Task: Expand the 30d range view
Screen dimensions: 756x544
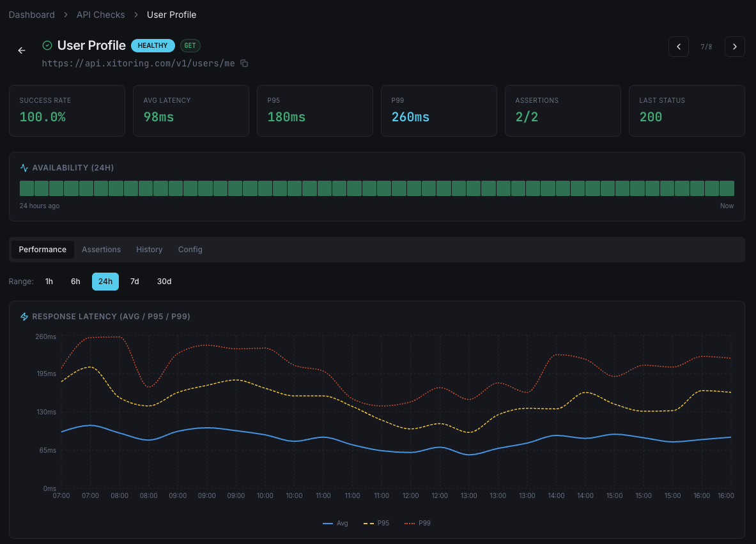Action: 164,281
